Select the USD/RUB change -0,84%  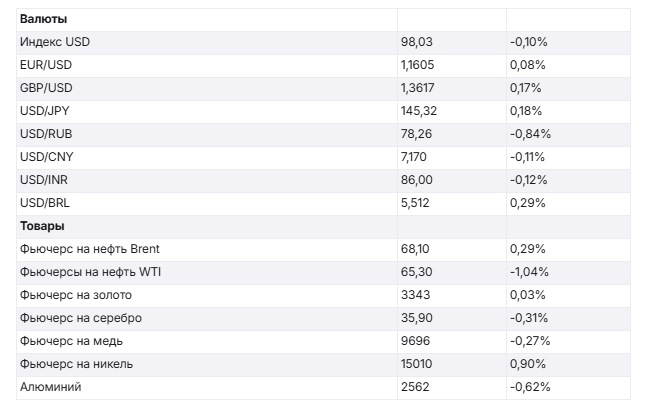click(x=530, y=134)
